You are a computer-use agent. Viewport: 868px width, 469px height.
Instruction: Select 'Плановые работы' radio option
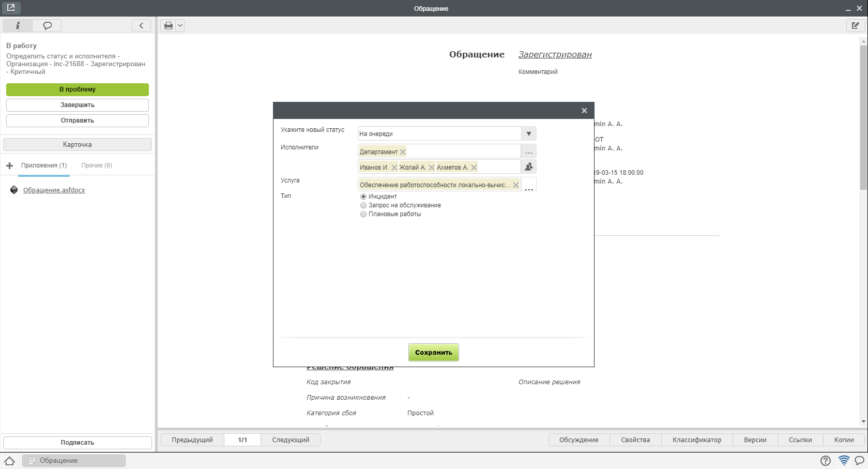(x=363, y=214)
